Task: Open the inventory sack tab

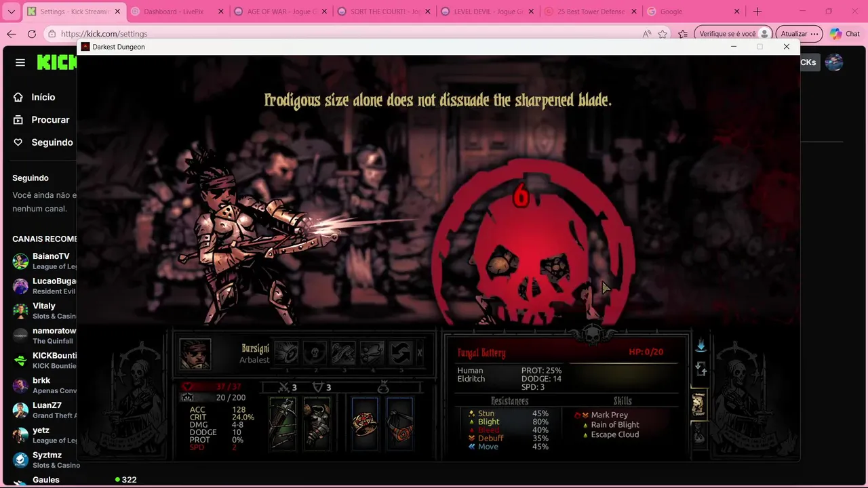Action: 698,433
